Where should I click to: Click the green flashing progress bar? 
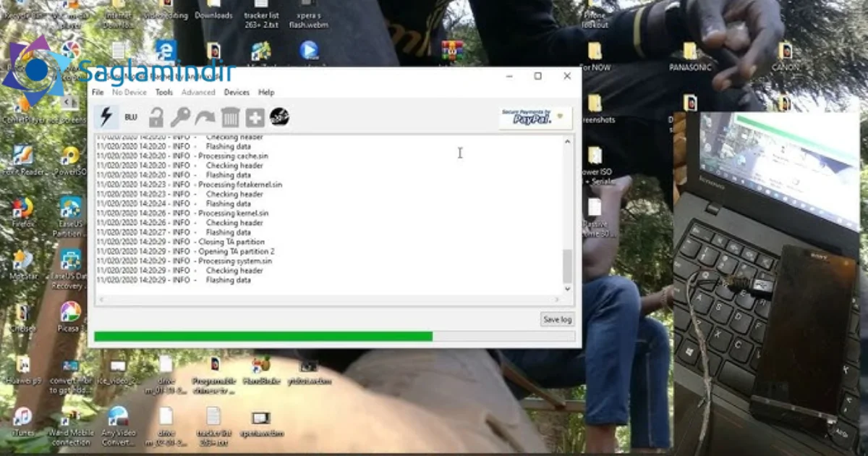335,336
